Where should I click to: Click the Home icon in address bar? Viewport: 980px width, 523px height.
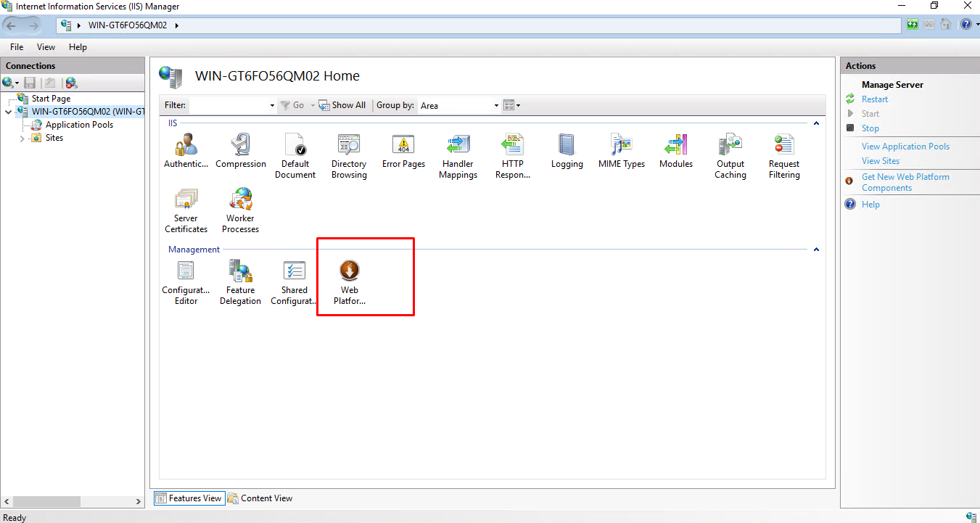(946, 24)
